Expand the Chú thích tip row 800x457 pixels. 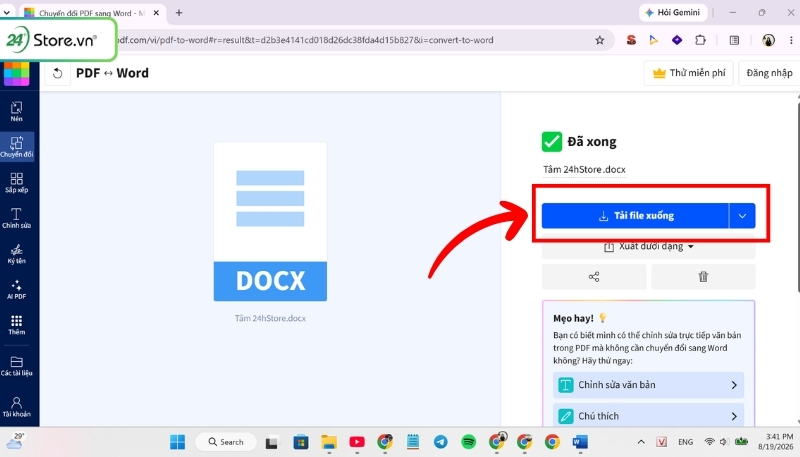click(648, 416)
